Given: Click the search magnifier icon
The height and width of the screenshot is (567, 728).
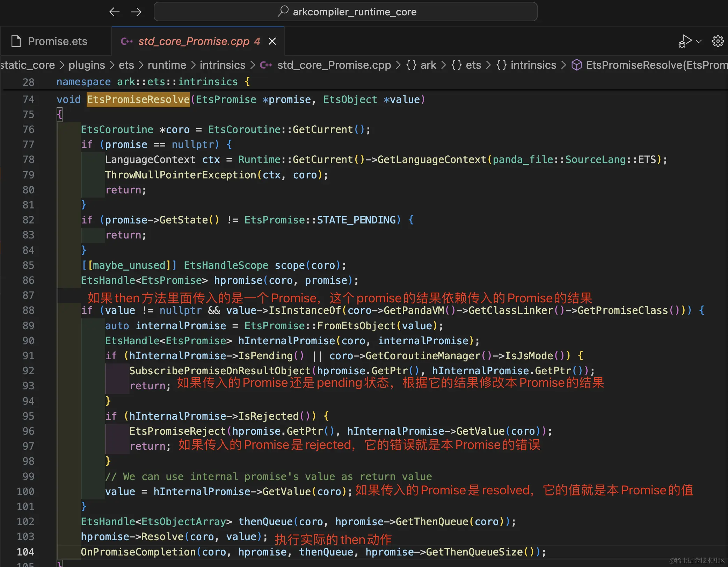Looking at the screenshot, I should click(283, 11).
